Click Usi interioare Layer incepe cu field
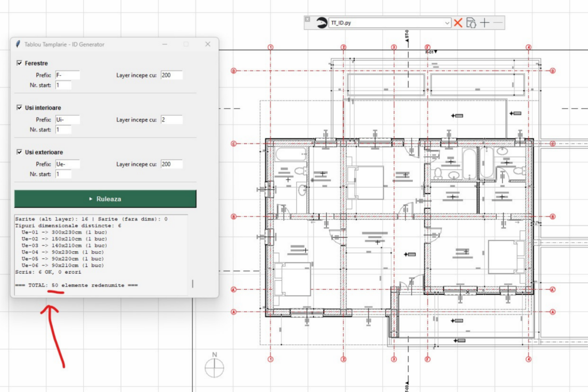This screenshot has width=588, height=392. point(172,119)
